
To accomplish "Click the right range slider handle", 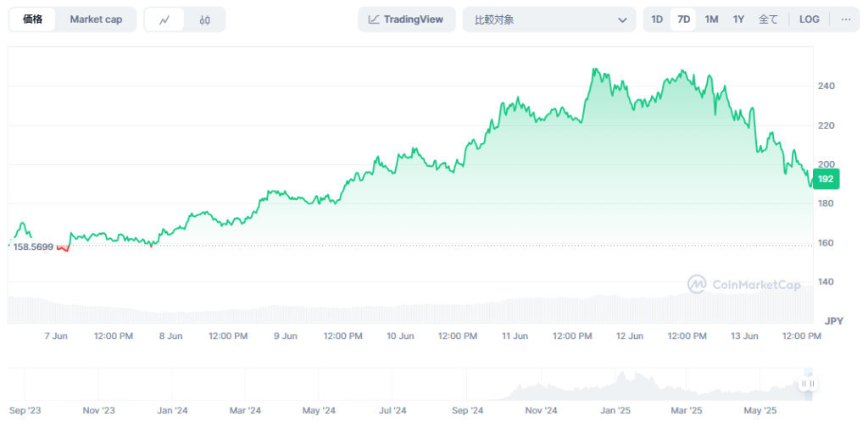I will click(813, 384).
